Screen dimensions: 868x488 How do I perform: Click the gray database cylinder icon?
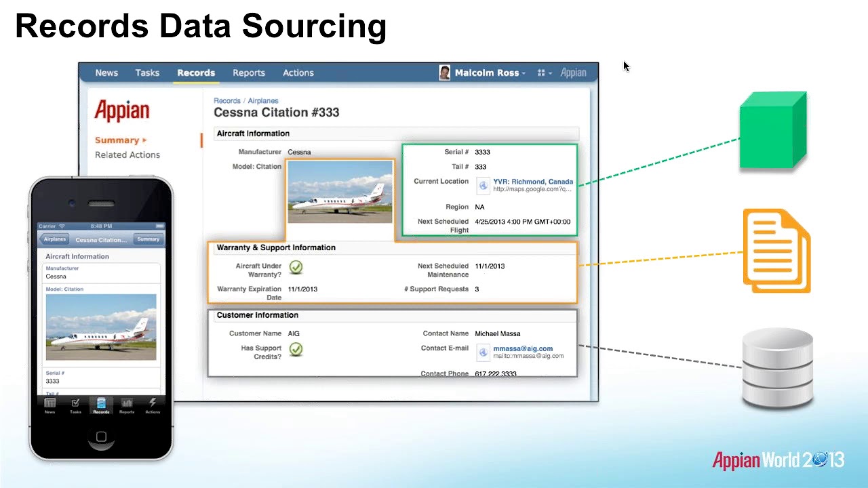(x=778, y=369)
